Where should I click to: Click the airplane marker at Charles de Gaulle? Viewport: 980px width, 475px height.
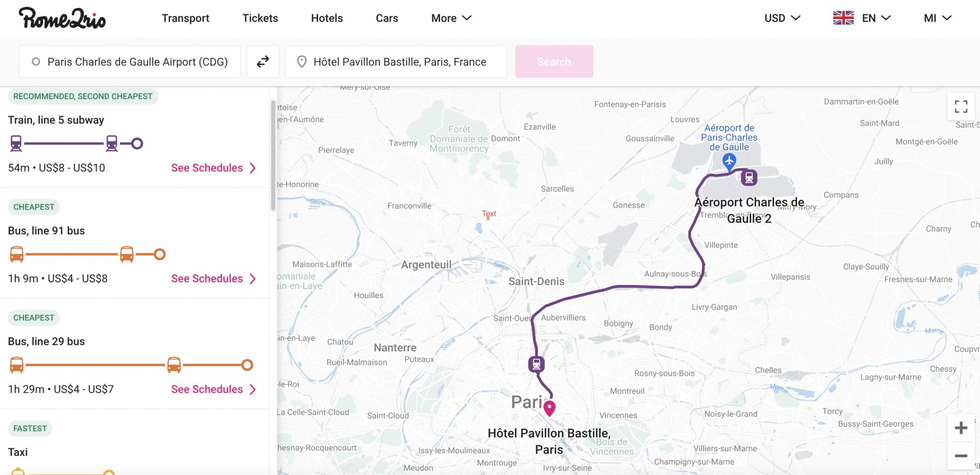729,162
